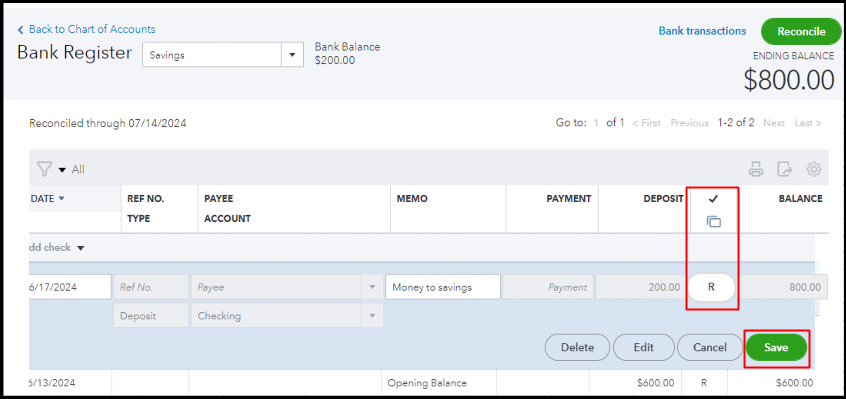Click the 6/13/2024 date cell
Image resolution: width=846 pixels, height=399 pixels.
(x=52, y=383)
